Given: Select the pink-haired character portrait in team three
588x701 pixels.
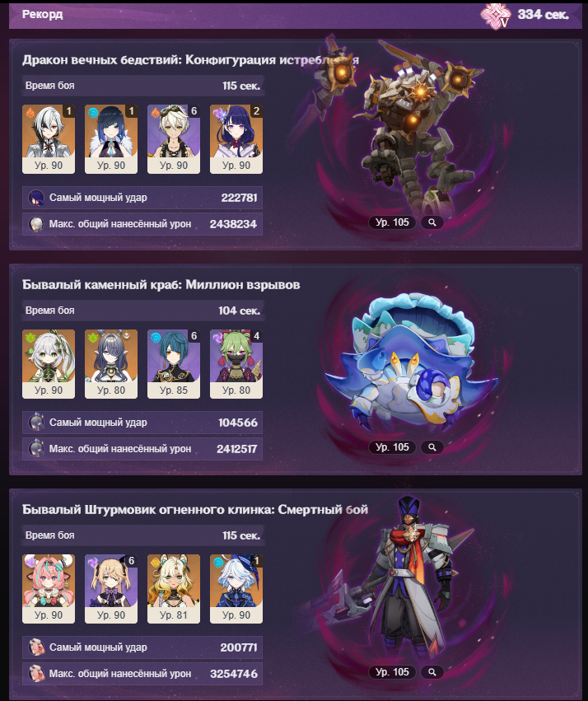Looking at the screenshot, I should click(x=49, y=589).
